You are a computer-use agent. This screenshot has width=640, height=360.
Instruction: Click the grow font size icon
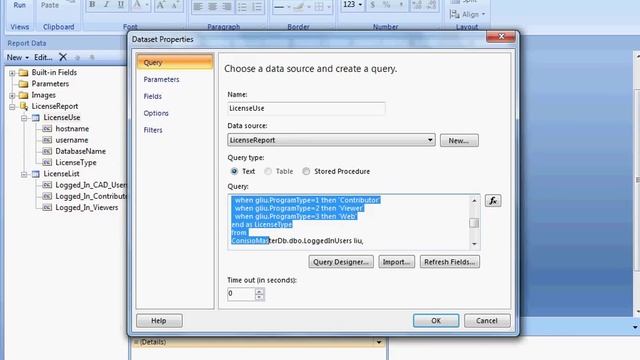pos(160,5)
